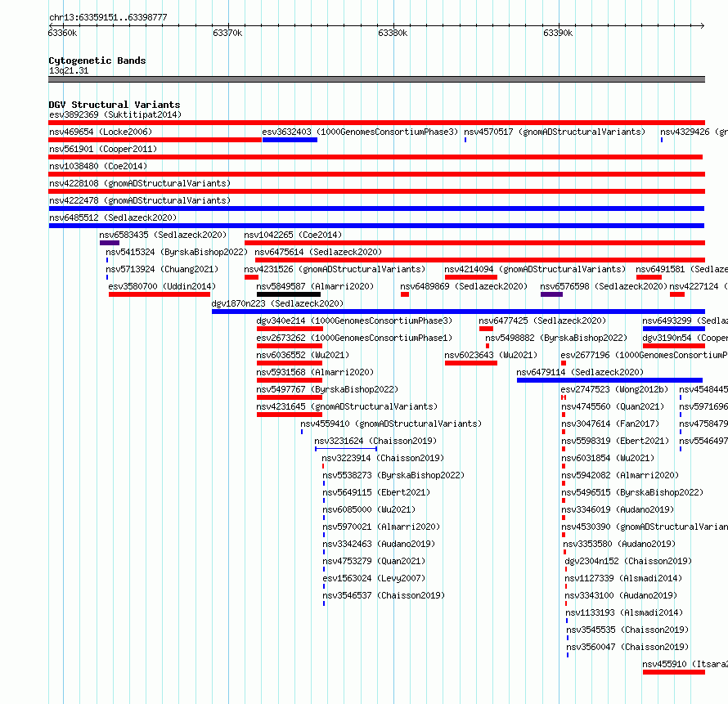Select nsv5713924 (Chuang2021) label
Screen dimensions: 728x704
click(162, 269)
